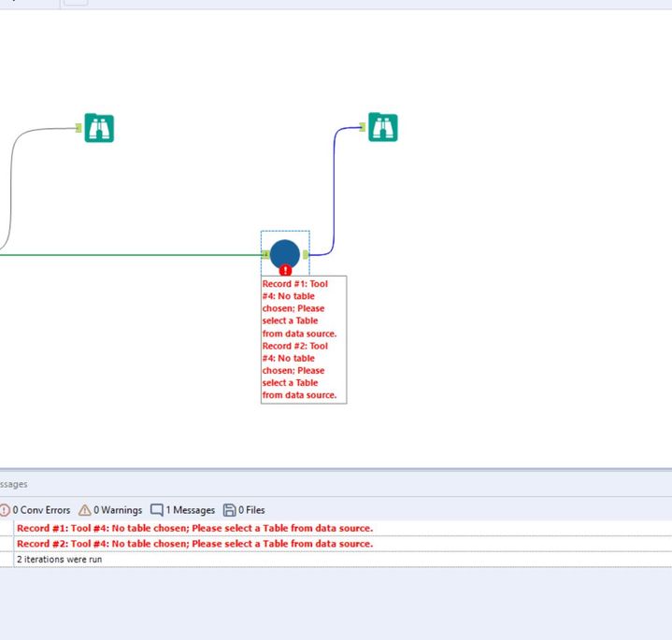Click input anchor of left Browse tool
The width and height of the screenshot is (672, 640).
pos(79,128)
